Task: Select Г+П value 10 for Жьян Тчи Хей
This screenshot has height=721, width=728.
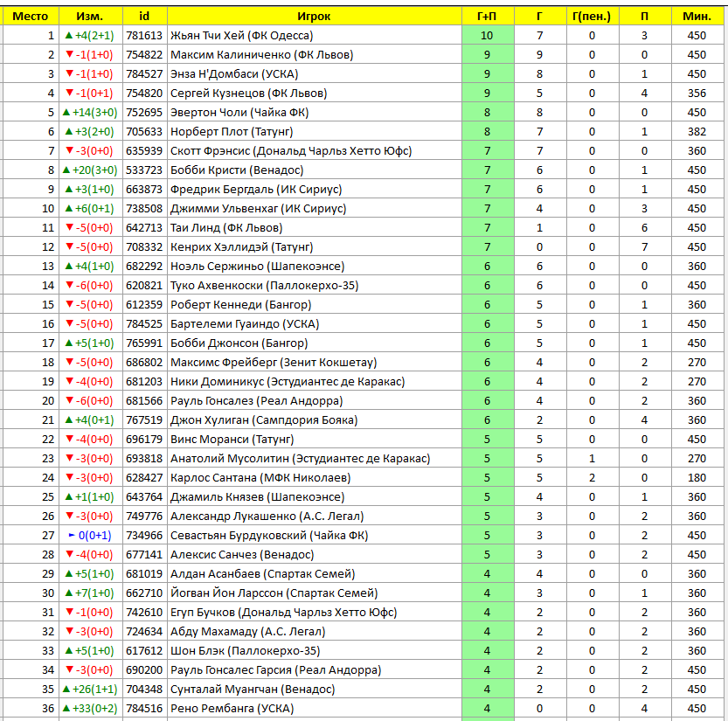Action: pos(488,36)
